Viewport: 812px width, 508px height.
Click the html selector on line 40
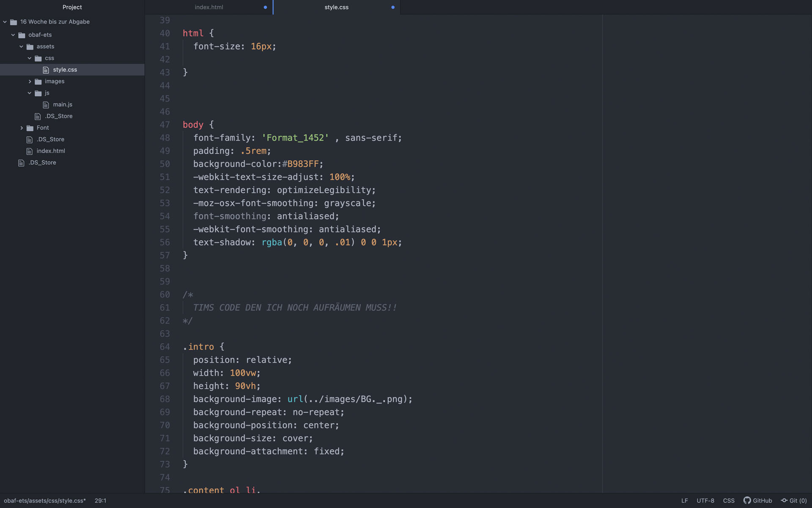193,33
